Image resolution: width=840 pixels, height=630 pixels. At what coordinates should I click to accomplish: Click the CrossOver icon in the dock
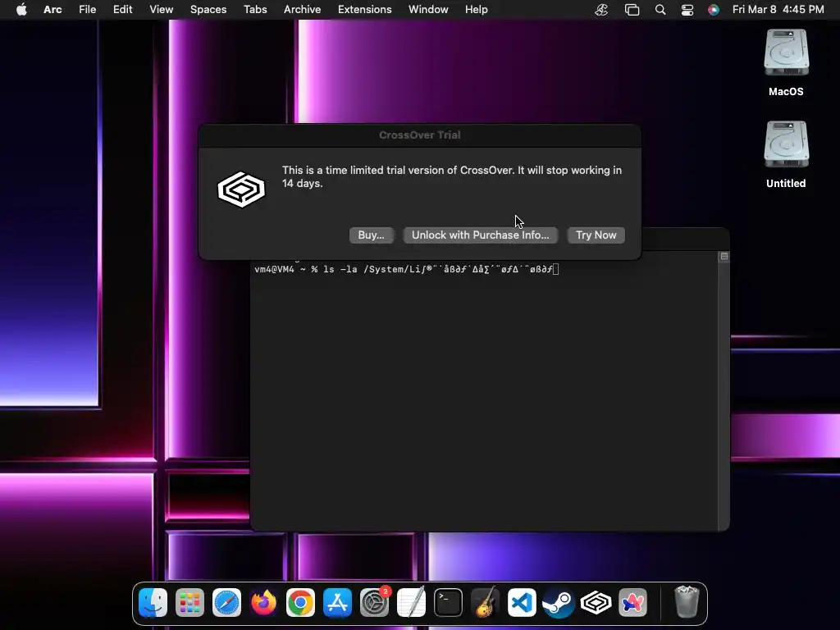coord(596,603)
